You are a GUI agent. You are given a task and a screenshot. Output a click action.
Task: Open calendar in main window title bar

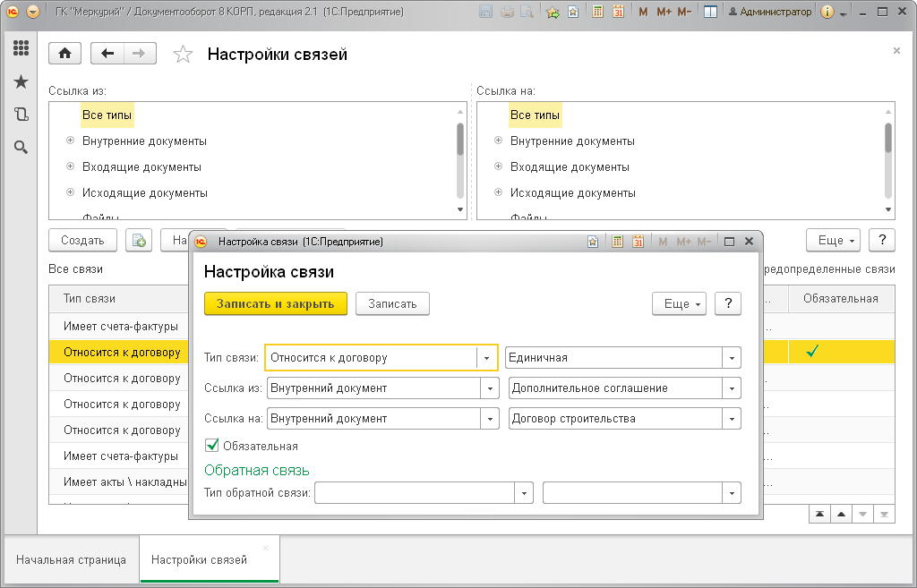[x=618, y=12]
